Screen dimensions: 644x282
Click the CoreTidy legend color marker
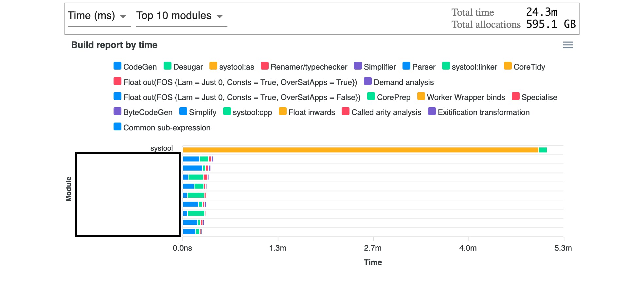[508, 66]
